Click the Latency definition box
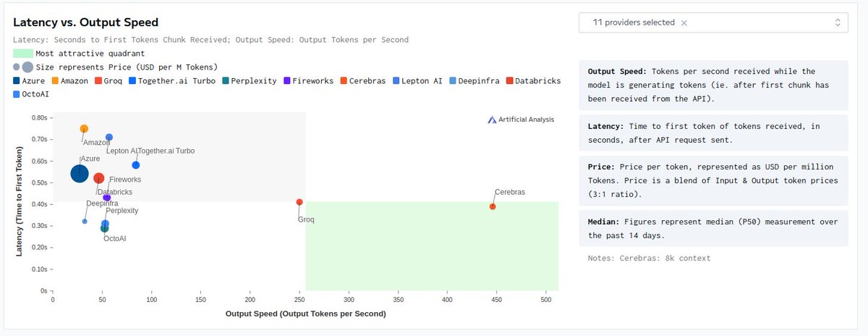Image resolution: width=868 pixels, height=336 pixels. coord(713,133)
